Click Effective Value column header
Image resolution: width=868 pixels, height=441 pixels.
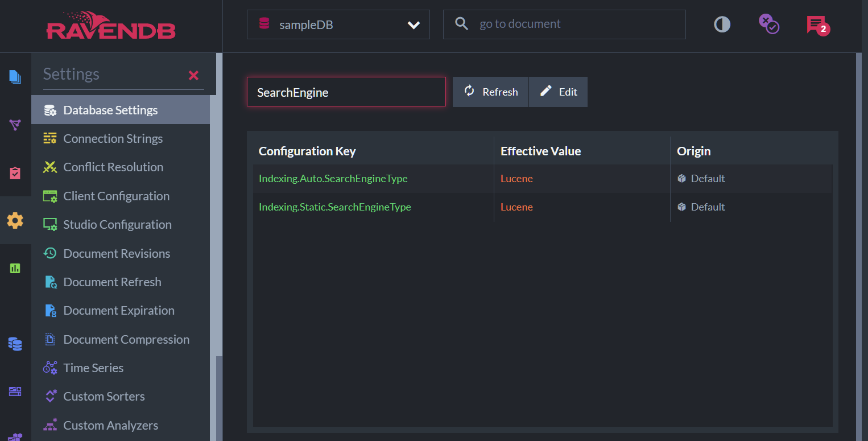pos(540,151)
